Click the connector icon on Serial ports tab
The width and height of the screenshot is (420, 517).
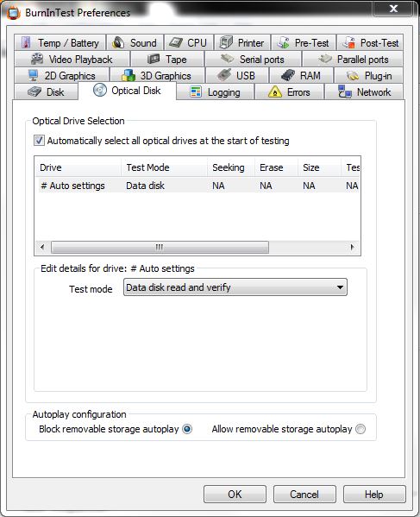(228, 59)
